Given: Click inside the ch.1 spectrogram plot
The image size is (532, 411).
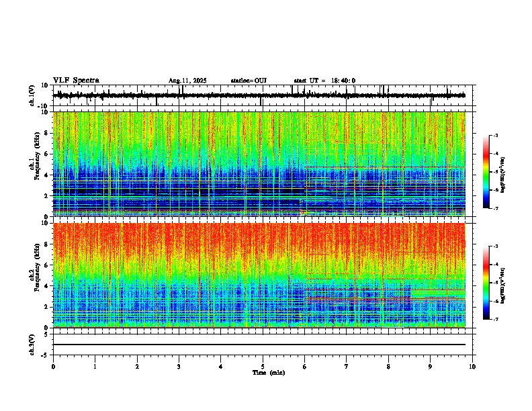Looking at the screenshot, I should pyautogui.click(x=259, y=164).
